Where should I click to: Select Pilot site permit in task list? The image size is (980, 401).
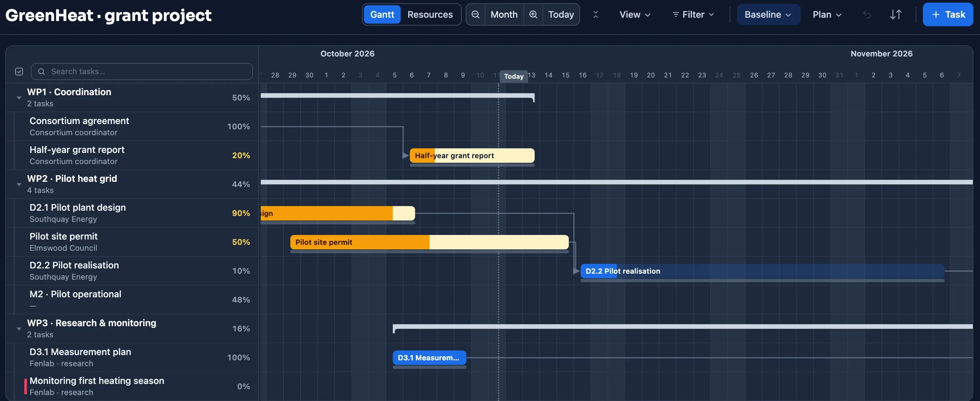(132, 242)
